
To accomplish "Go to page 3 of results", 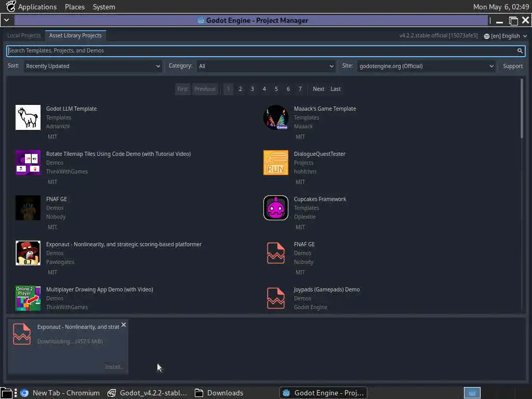I will [252, 89].
